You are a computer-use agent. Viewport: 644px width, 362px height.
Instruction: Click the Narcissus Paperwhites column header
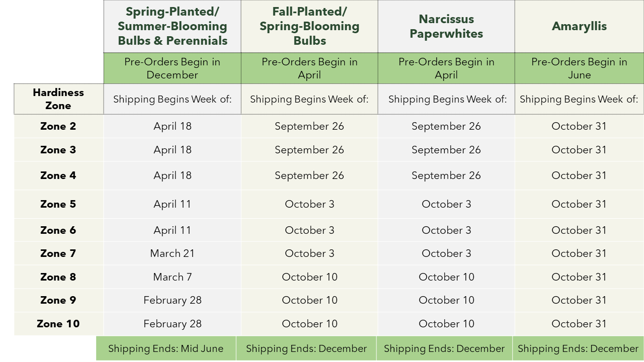point(446,26)
